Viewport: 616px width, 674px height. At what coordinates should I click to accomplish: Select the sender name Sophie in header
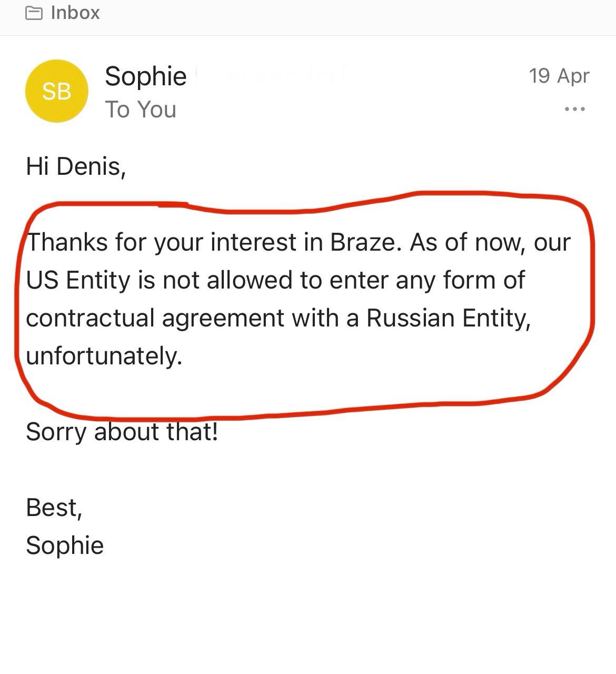click(x=146, y=77)
